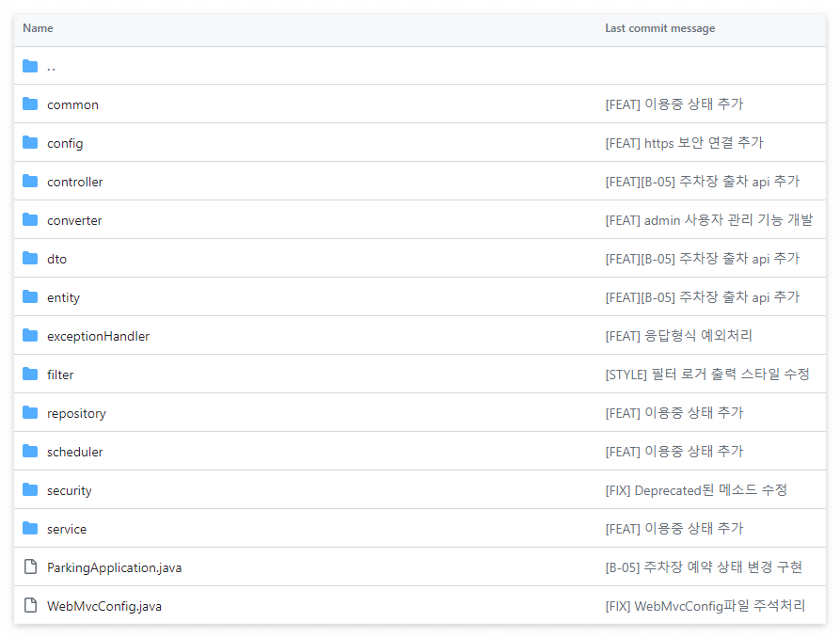Screen dimensions: 840x638
Task: Click the Name column header
Action: point(38,28)
